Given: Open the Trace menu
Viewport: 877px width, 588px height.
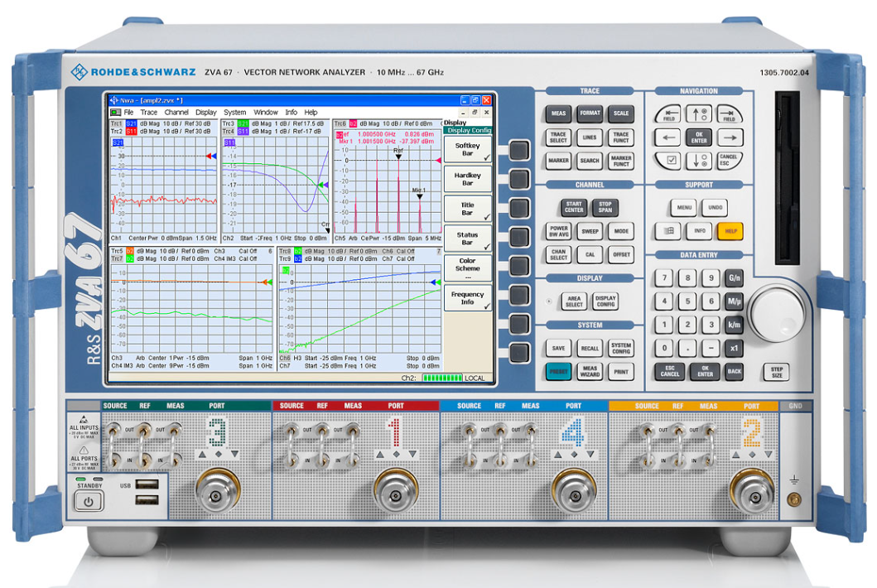Looking at the screenshot, I should pos(148,113).
